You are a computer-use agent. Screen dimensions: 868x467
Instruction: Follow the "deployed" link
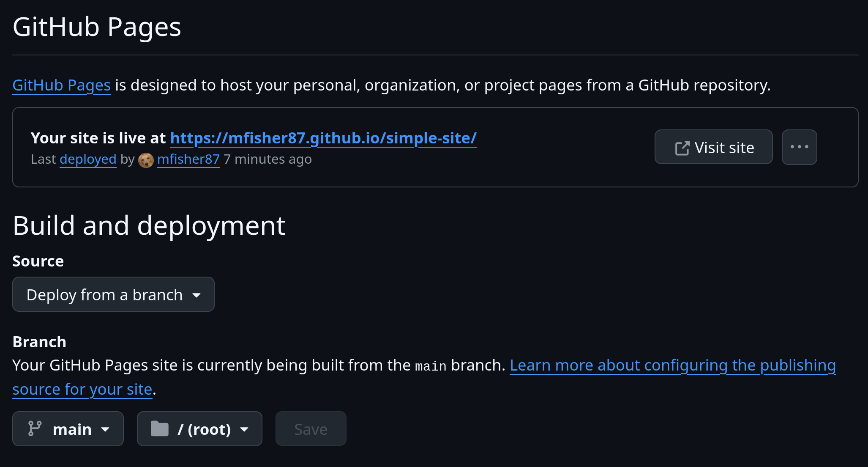(x=88, y=159)
